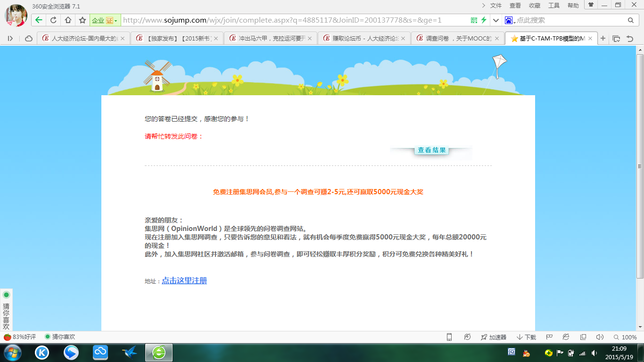
Task: Click the mobile phone icon in the status bar
Action: 449,337
